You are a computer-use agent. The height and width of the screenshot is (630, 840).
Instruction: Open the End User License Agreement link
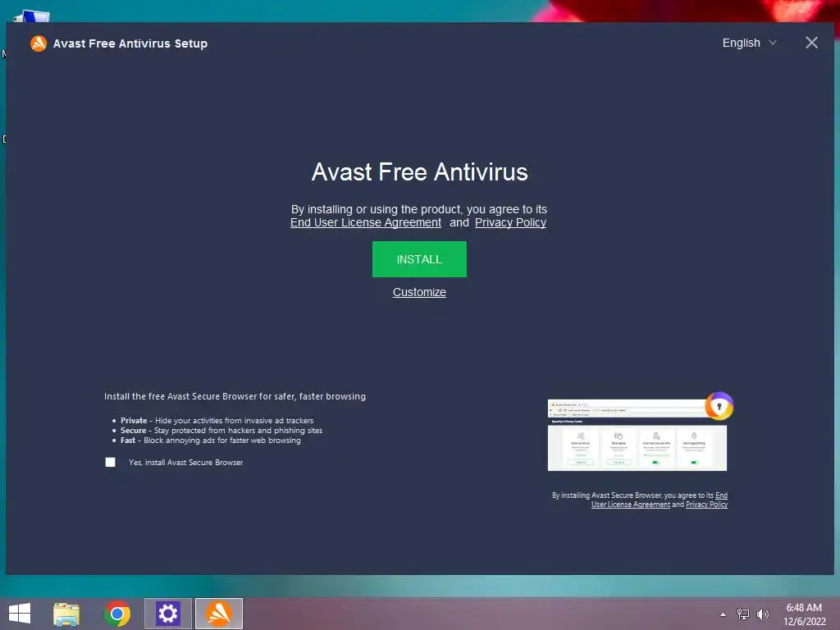coord(366,222)
